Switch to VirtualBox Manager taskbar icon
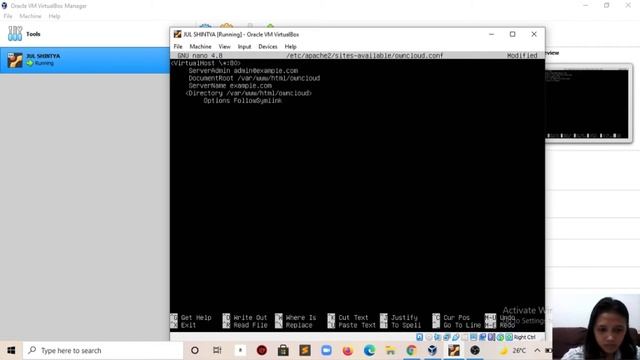 click(x=432, y=350)
